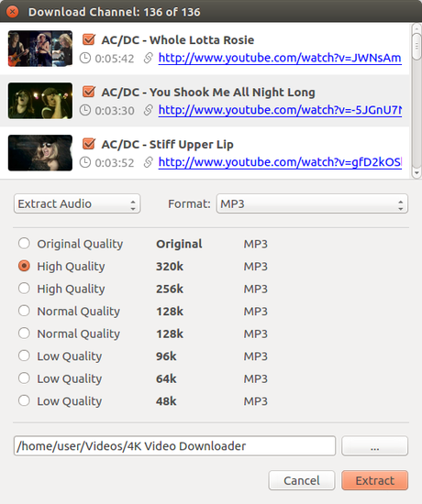Uncheck You Shook Me All Night Long checkbox

(88, 92)
